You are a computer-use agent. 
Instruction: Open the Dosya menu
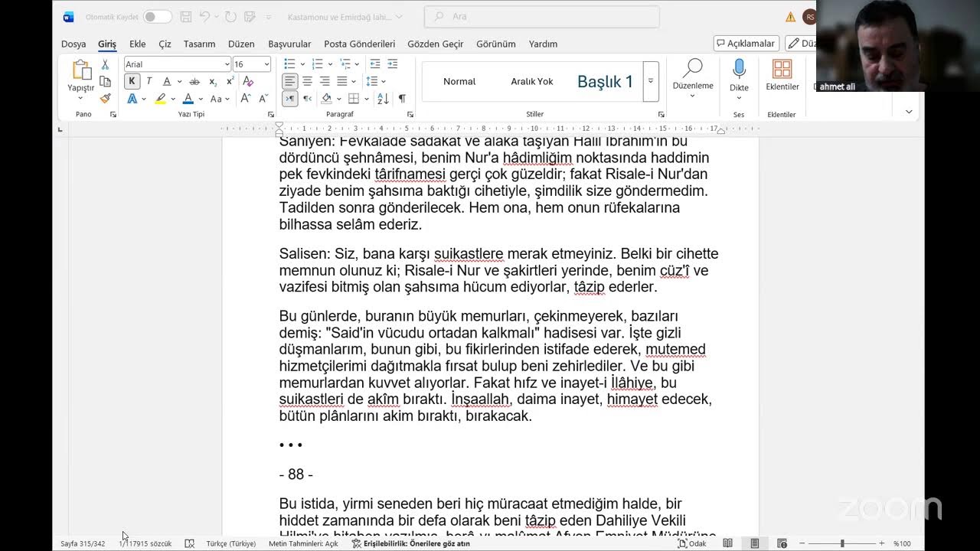[x=73, y=44]
